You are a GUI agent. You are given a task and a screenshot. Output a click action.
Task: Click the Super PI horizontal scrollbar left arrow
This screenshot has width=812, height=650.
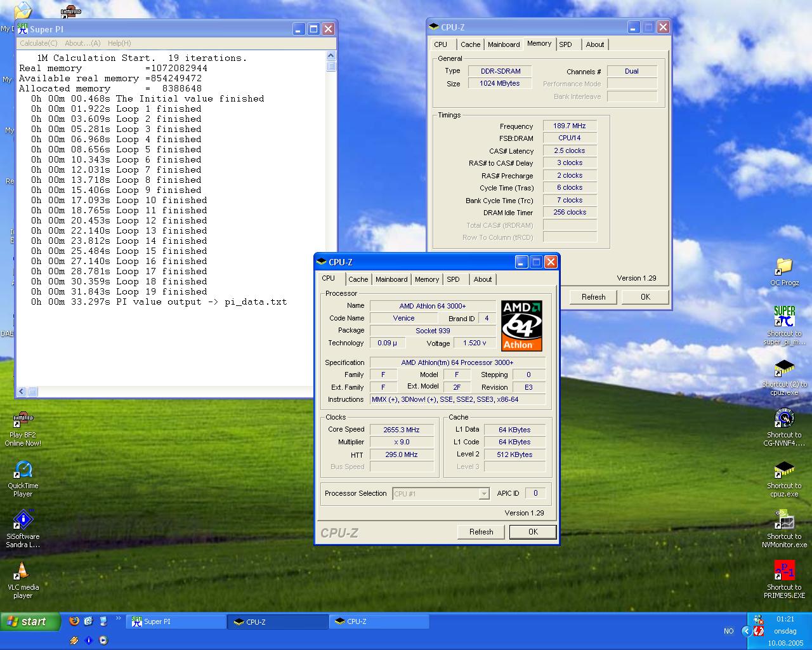pos(21,392)
